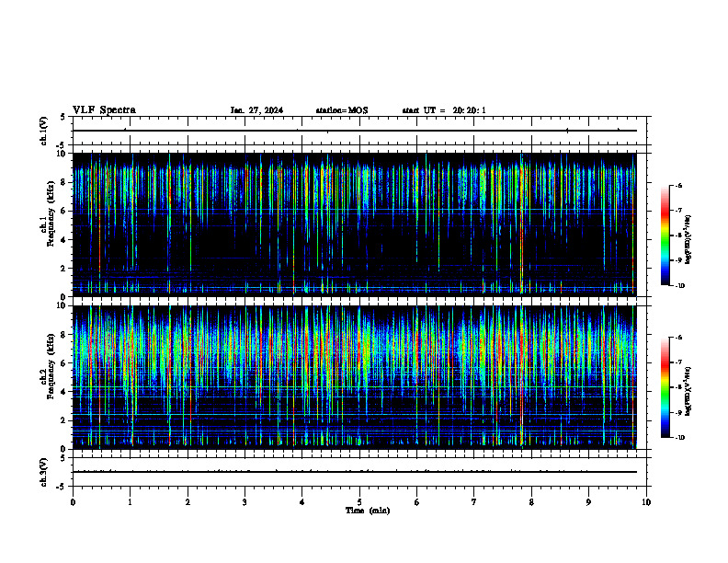
Task: Click the "ch.3(V)" waveform axis label
Action: 43,472
